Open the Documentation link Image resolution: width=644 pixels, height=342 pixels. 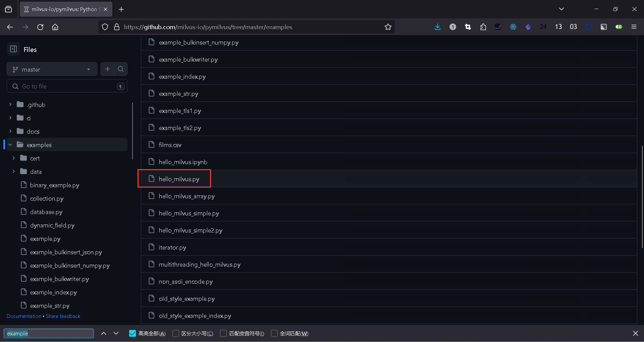coord(24,316)
